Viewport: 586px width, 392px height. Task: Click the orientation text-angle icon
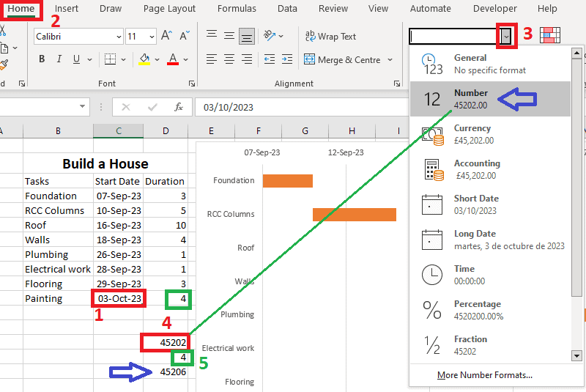click(269, 36)
